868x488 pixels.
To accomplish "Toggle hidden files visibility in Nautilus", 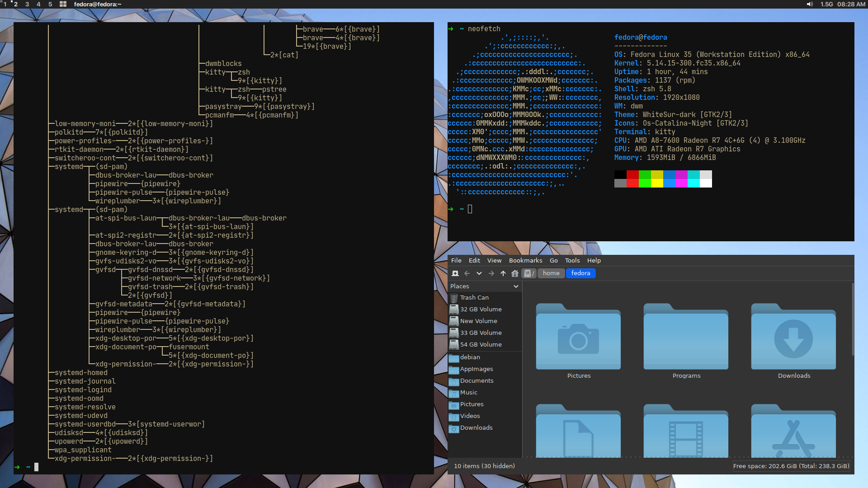I will pos(494,260).
